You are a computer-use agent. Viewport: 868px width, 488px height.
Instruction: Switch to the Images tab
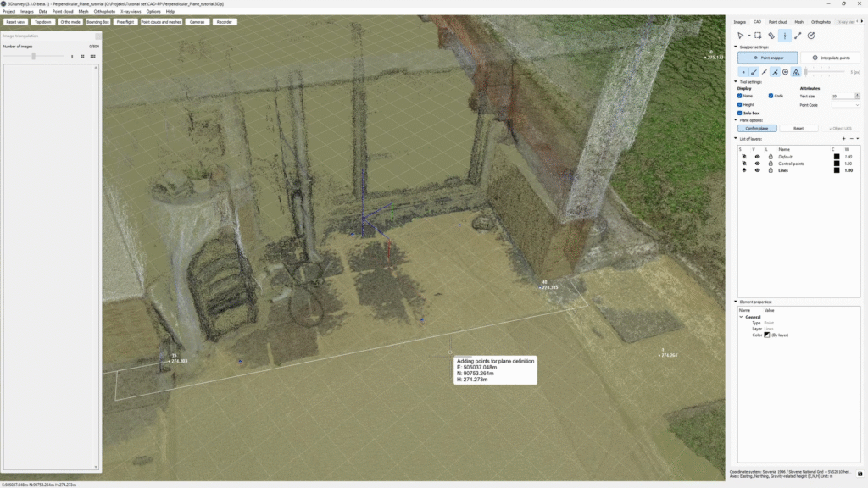[x=739, y=22]
